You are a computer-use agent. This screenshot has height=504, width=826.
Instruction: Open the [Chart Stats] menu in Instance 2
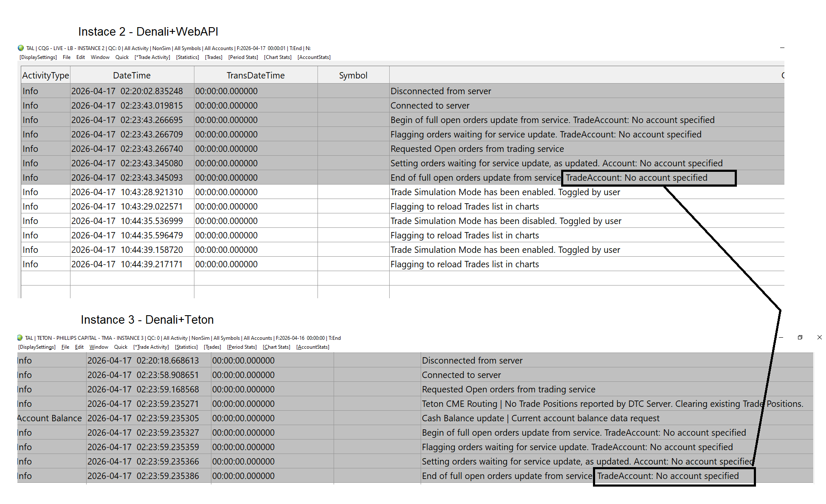(x=278, y=57)
